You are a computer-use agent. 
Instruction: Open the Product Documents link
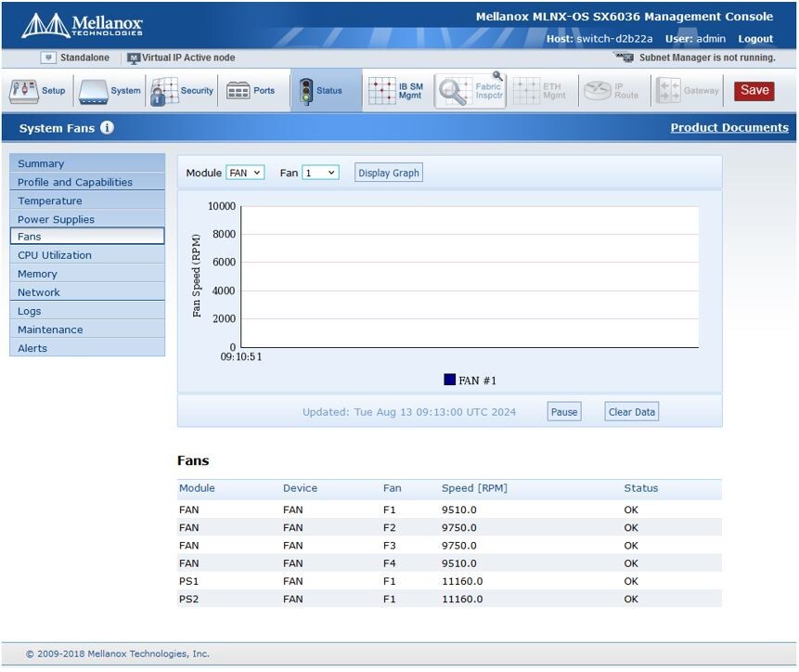tap(729, 127)
